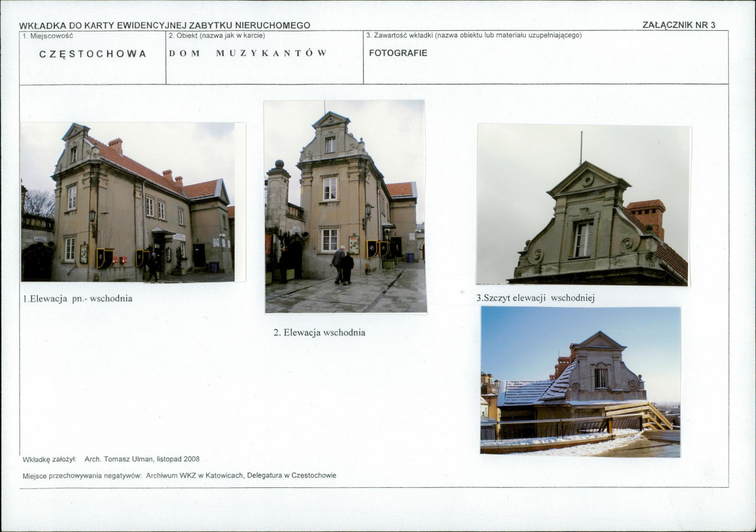Click the FOTOGRAFIE content label
756x532 pixels.
399,52
